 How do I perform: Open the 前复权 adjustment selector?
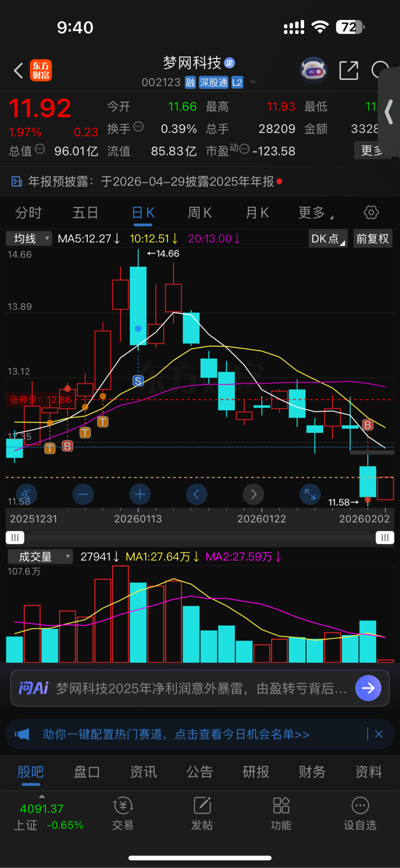click(372, 239)
